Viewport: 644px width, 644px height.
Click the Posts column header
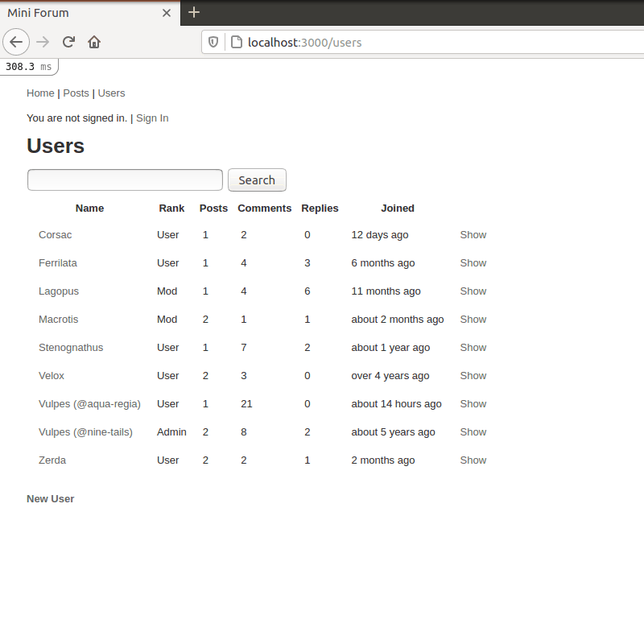pyautogui.click(x=213, y=208)
